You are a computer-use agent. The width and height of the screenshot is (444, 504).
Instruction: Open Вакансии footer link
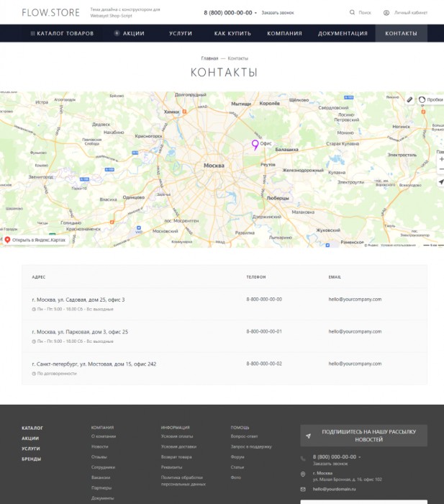101,477
